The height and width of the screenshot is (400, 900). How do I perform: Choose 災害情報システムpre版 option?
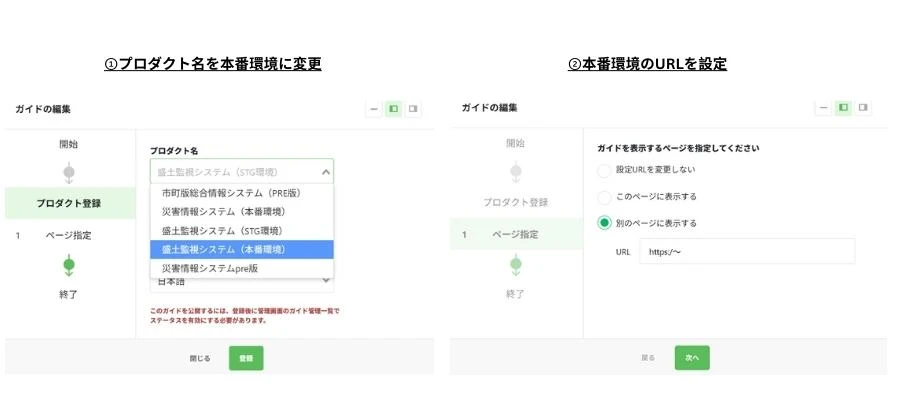(242, 269)
